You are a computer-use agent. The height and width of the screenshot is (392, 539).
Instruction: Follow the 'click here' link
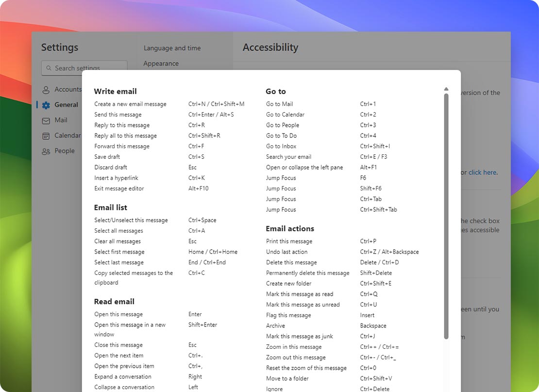point(482,172)
